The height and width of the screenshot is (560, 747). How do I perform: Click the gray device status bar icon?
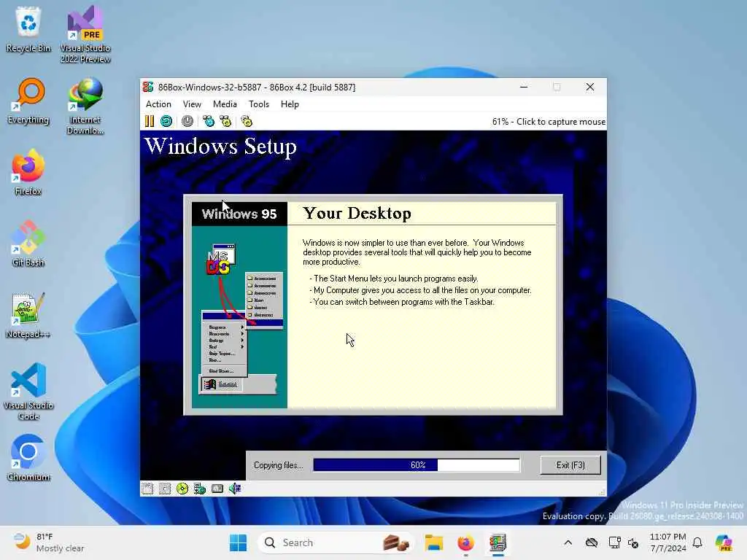click(x=217, y=489)
